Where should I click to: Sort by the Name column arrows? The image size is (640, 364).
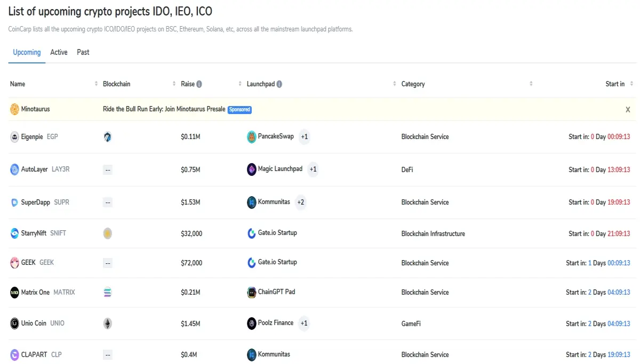click(x=97, y=84)
